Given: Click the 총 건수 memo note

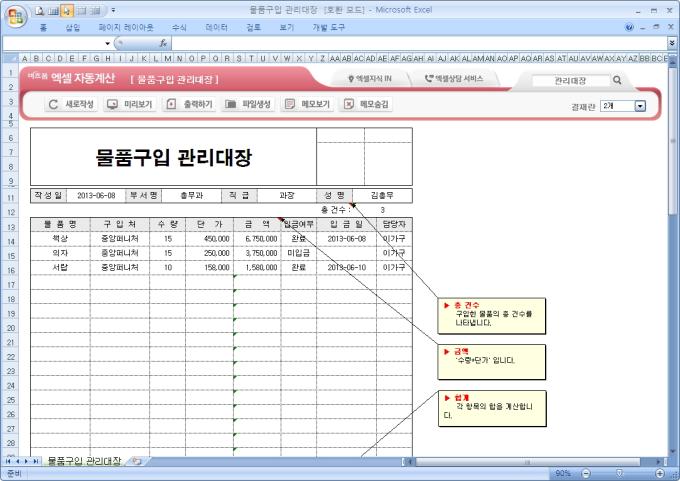Looking at the screenshot, I should click(x=491, y=316).
